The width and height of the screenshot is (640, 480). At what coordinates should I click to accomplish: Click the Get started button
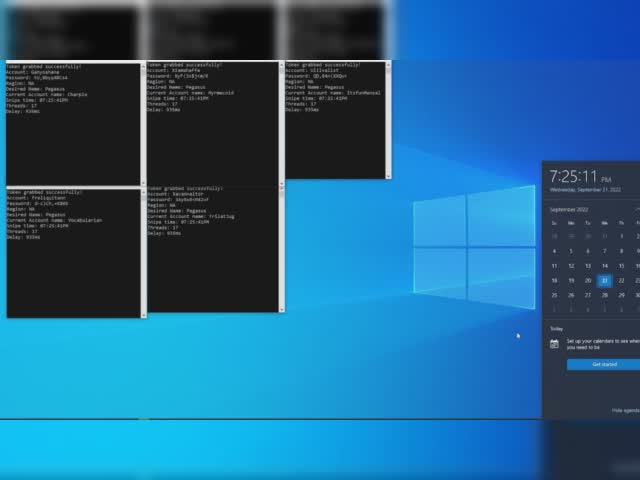pyautogui.click(x=604, y=364)
